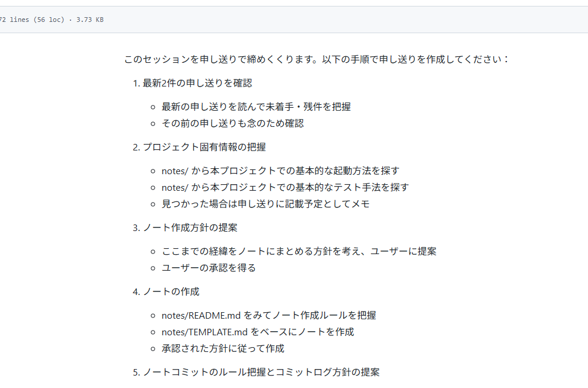Click the "notes/TEMPLATE.md" text in the list
The height and width of the screenshot is (388, 588).
(x=203, y=332)
